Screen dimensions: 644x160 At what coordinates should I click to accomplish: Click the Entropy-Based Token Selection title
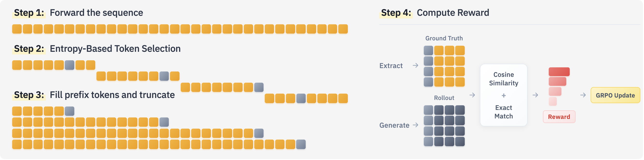tap(115, 49)
